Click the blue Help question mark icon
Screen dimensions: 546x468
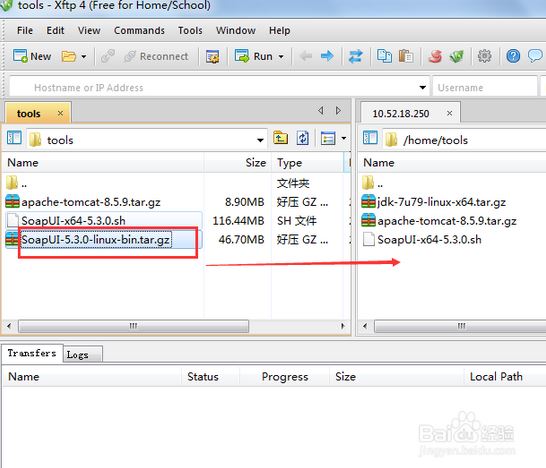pos(513,56)
